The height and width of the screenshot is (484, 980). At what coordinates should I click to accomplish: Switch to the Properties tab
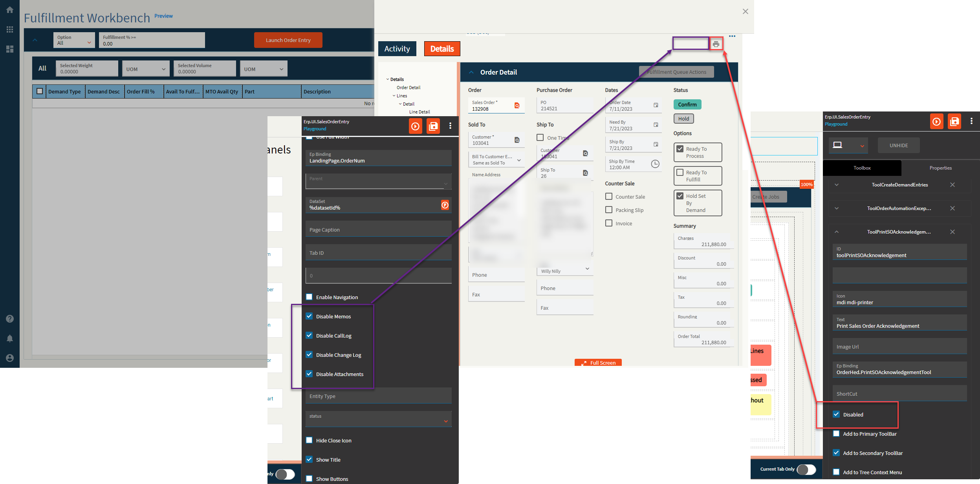point(940,168)
